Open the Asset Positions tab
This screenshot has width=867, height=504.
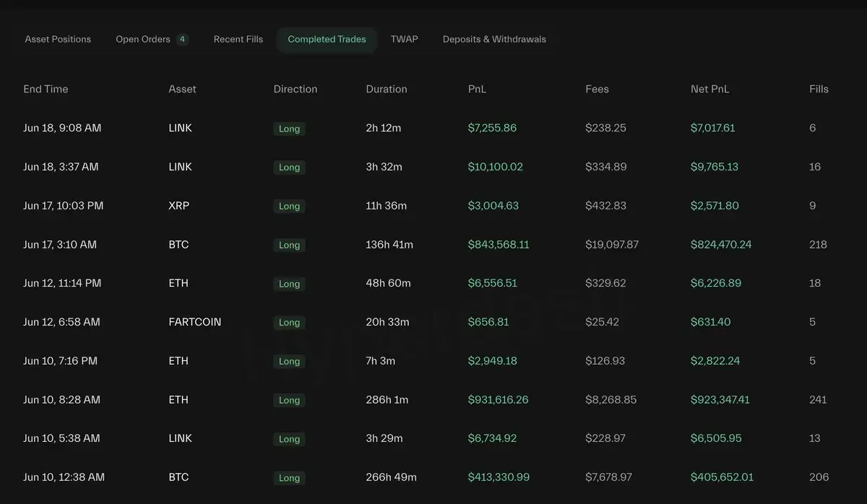tap(58, 39)
